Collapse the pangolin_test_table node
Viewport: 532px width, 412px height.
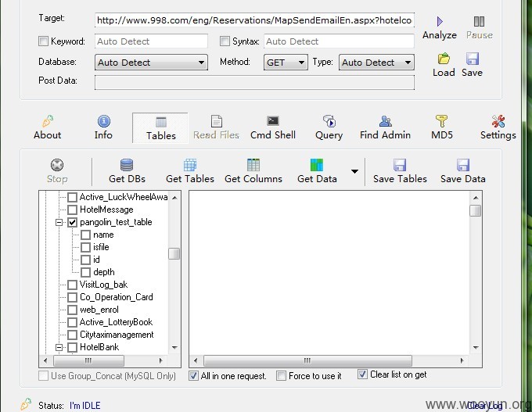[59, 223]
